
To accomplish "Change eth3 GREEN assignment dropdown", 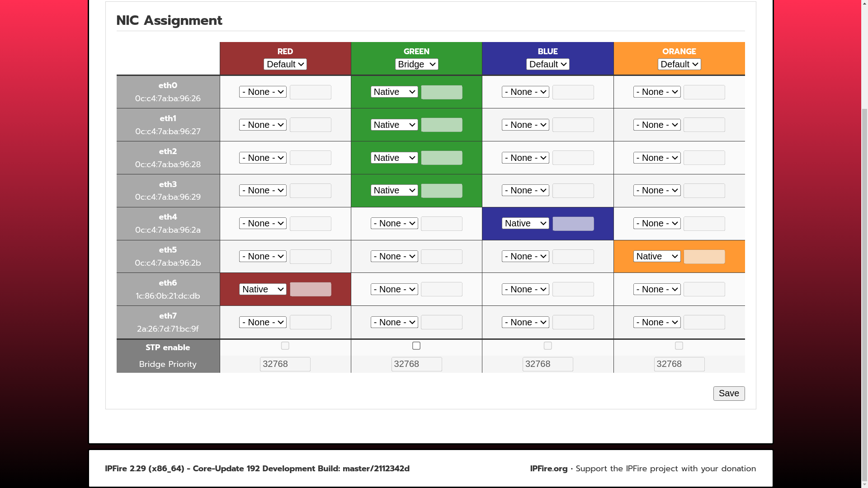I will click(x=394, y=190).
